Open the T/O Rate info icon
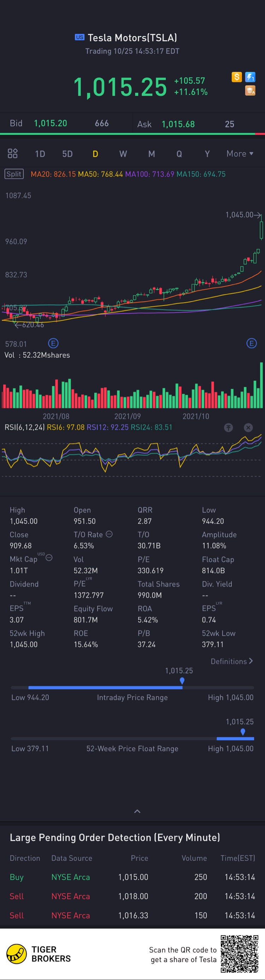265x980 pixels. pyautogui.click(x=109, y=534)
